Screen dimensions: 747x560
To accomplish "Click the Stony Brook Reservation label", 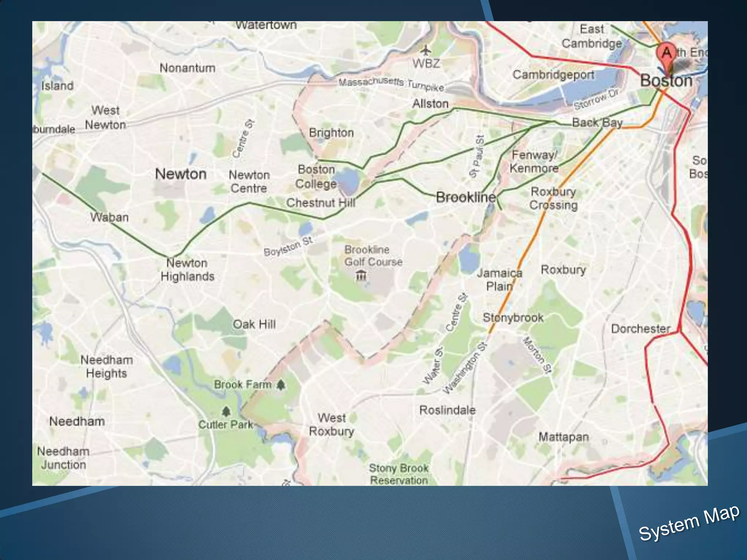I will (x=399, y=474).
